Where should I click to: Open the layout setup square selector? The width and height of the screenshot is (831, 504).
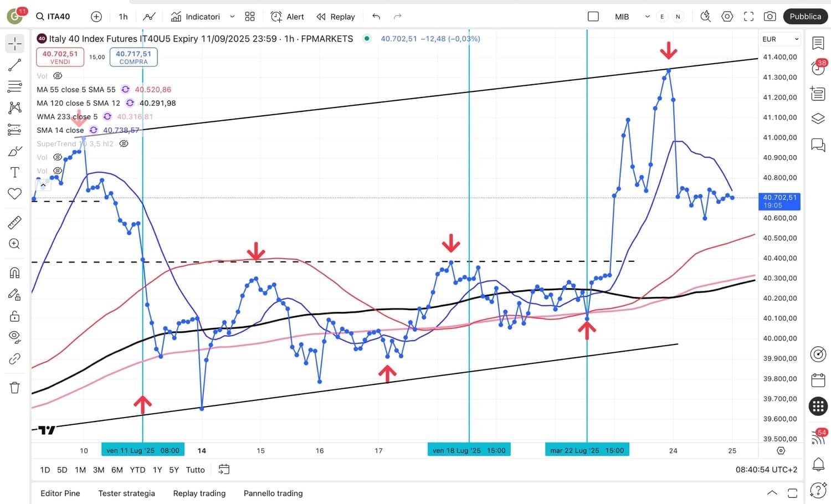coord(593,17)
